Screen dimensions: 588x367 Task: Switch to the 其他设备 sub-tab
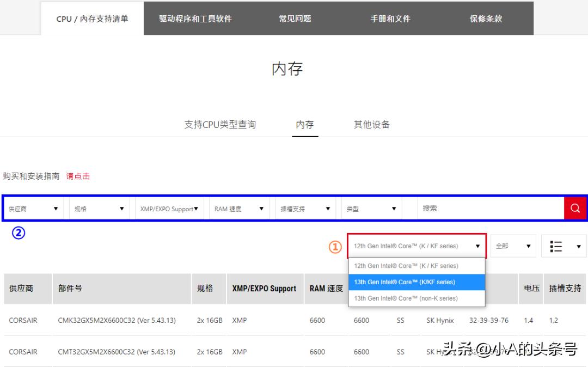pyautogui.click(x=372, y=124)
